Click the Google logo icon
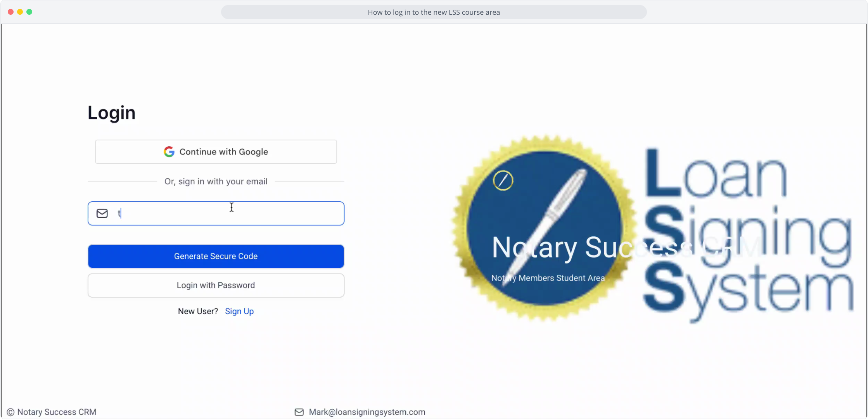Viewport: 868px width, 419px height. (x=169, y=152)
